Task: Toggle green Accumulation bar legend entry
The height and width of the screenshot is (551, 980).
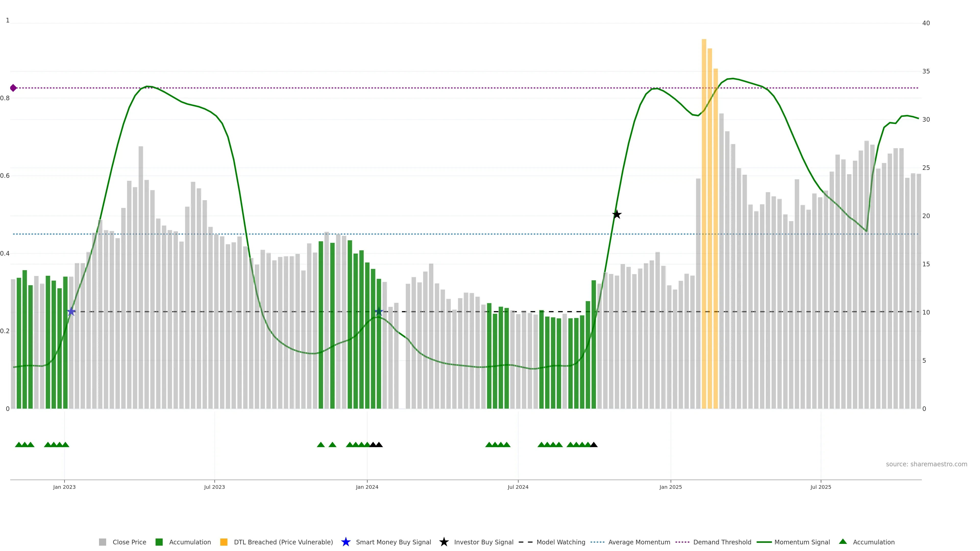Action: pyautogui.click(x=183, y=542)
